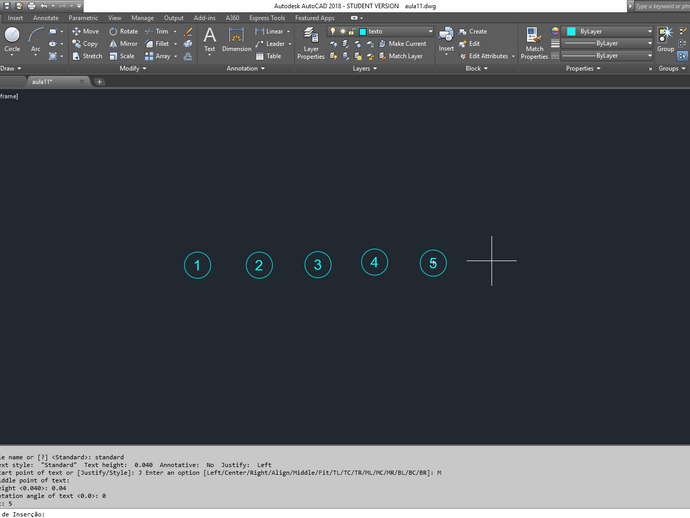Image resolution: width=690 pixels, height=518 pixels.
Task: Switch to the Manage ribbon tab
Action: [x=143, y=18]
